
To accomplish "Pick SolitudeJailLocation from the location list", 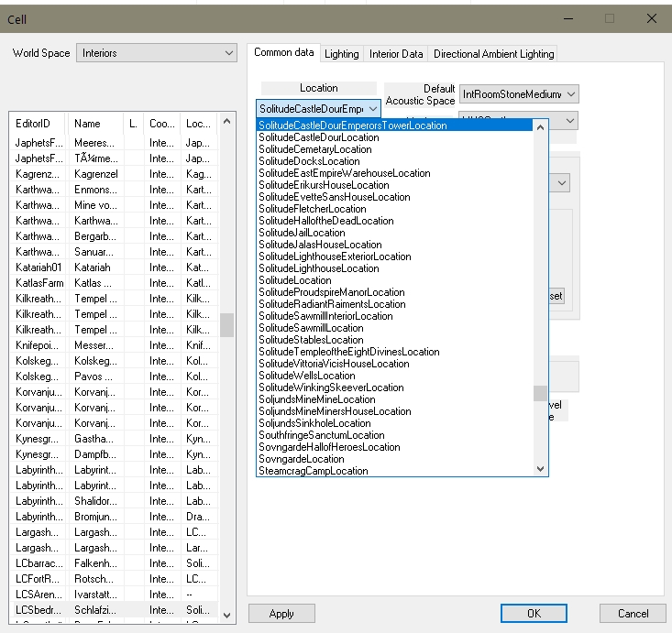I will click(302, 233).
